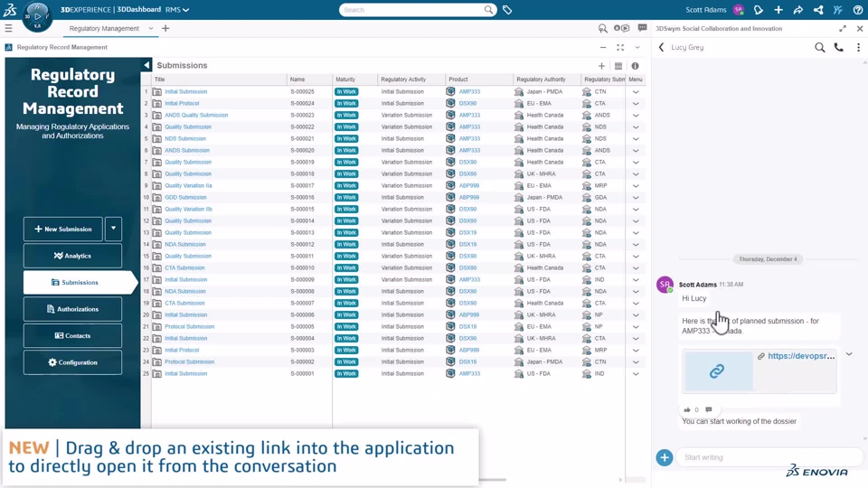Viewport: 868px width, 488px height.
Task: Expand the menu for row S-000020
Action: point(636,151)
